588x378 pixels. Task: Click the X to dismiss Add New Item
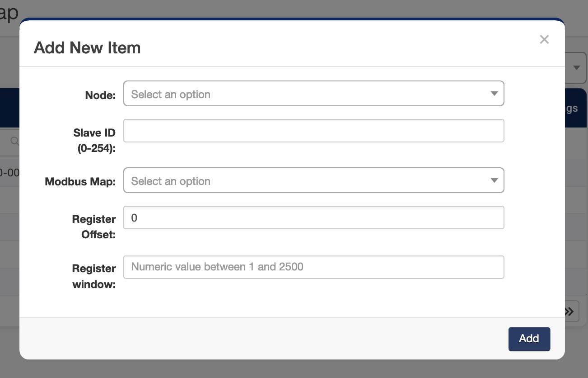pyautogui.click(x=544, y=39)
